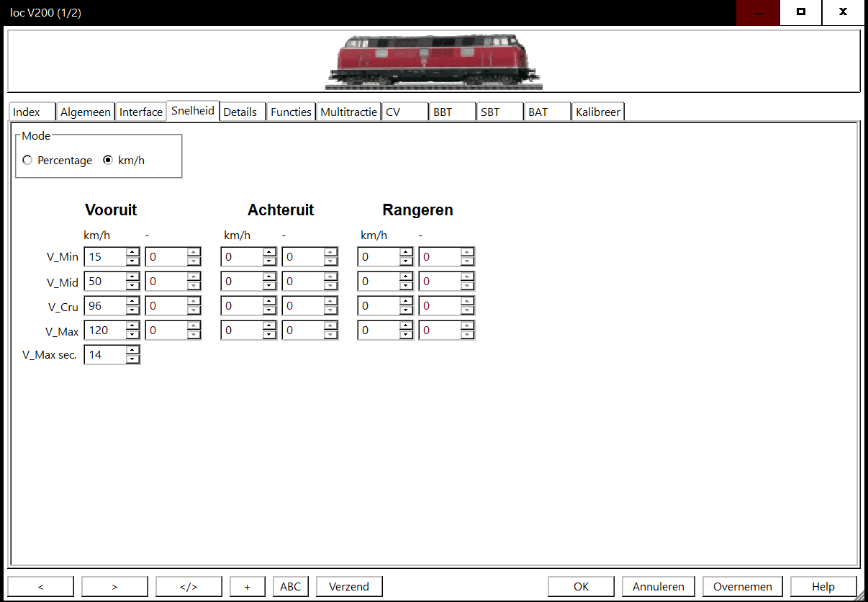868x602 pixels.
Task: Decrease Vooruit V_Cru value with down arrow
Action: click(132, 310)
